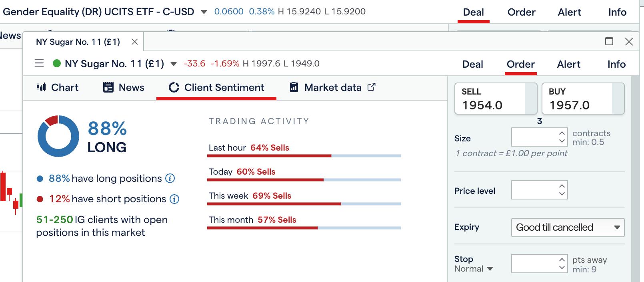The width and height of the screenshot is (644, 282).
Task: Open Alert tab in sugar window
Action: click(x=569, y=64)
